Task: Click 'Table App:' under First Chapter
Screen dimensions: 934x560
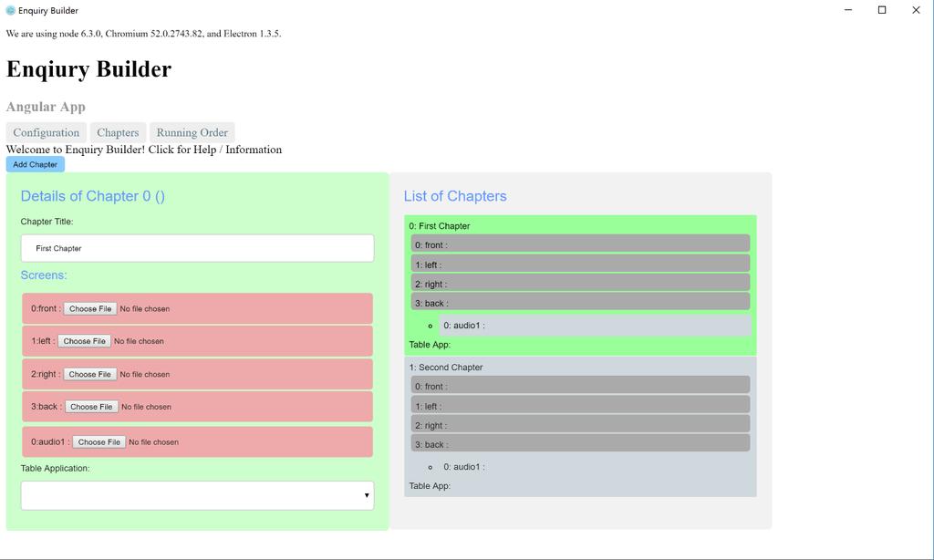Action: click(x=430, y=345)
